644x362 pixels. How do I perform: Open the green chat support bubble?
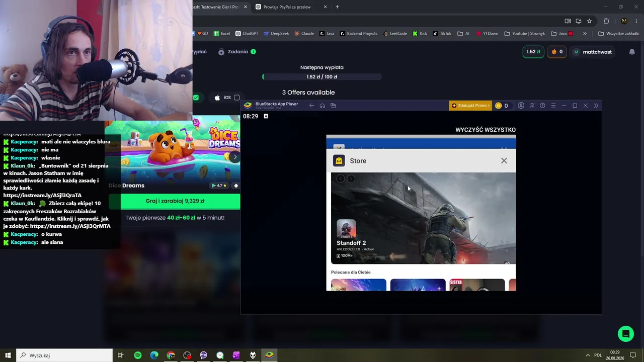626,334
